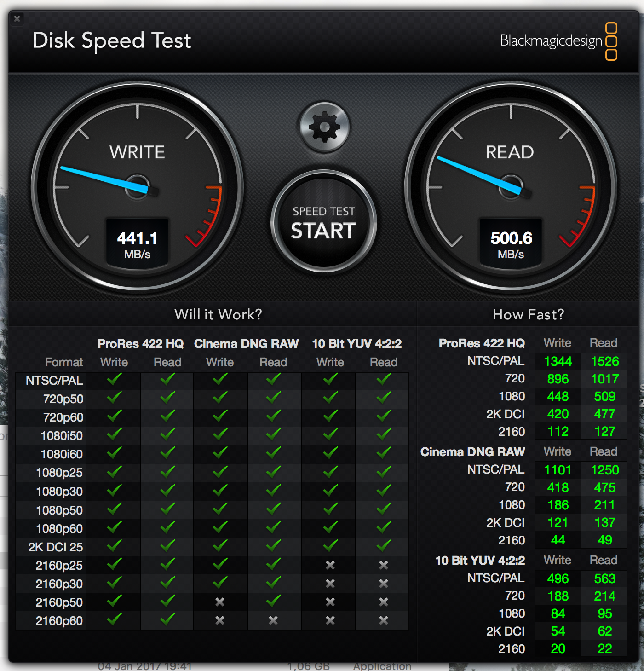Click the Speed Test START button
This screenshot has width=644, height=671.
[x=324, y=223]
